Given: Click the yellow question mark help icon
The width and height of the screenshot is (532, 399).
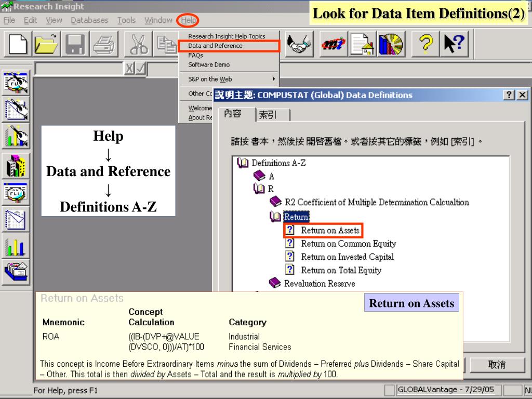Looking at the screenshot, I should pos(426,44).
